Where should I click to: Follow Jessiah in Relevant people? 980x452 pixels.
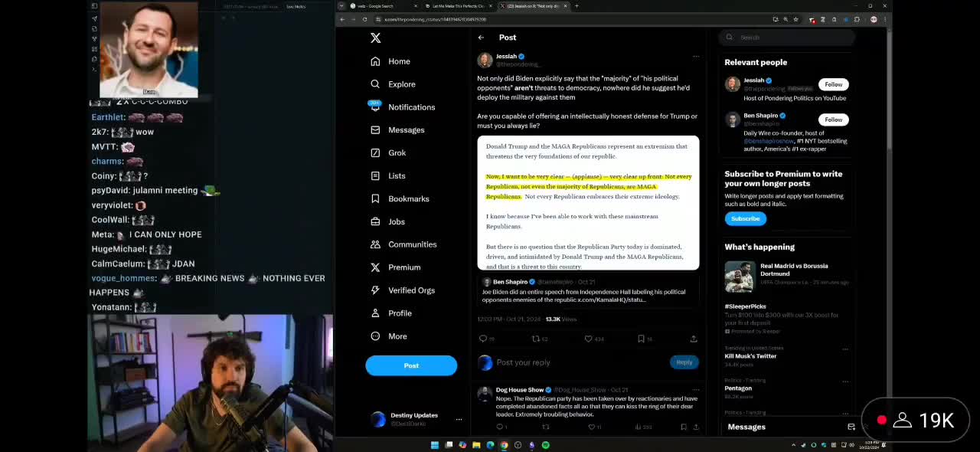click(833, 84)
